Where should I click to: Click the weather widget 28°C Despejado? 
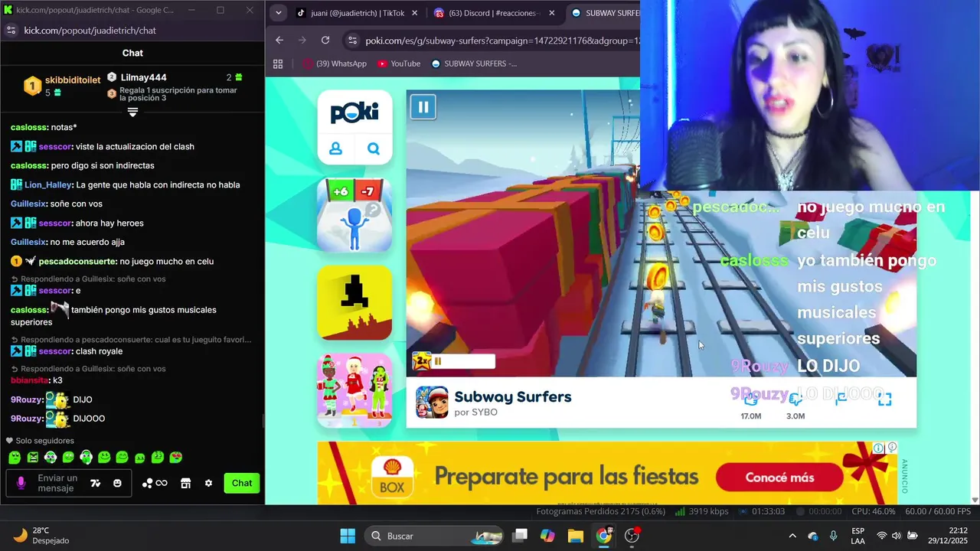pos(41,536)
